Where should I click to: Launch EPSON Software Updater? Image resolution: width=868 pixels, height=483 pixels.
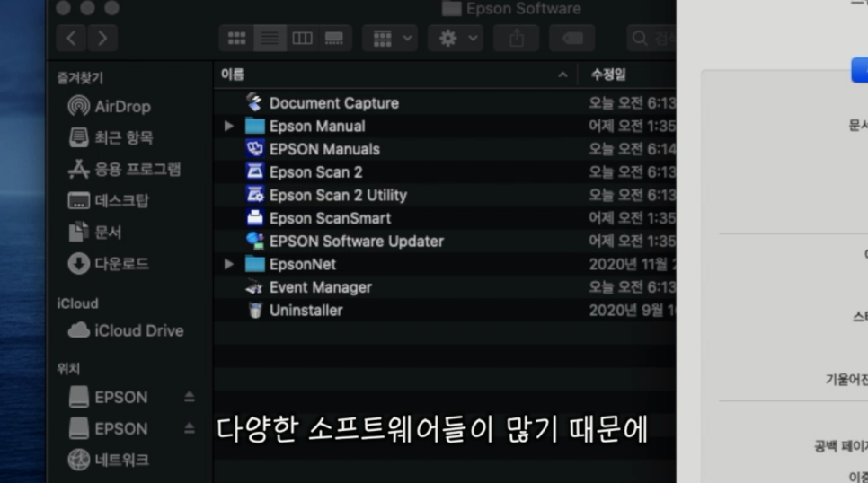[x=355, y=241]
